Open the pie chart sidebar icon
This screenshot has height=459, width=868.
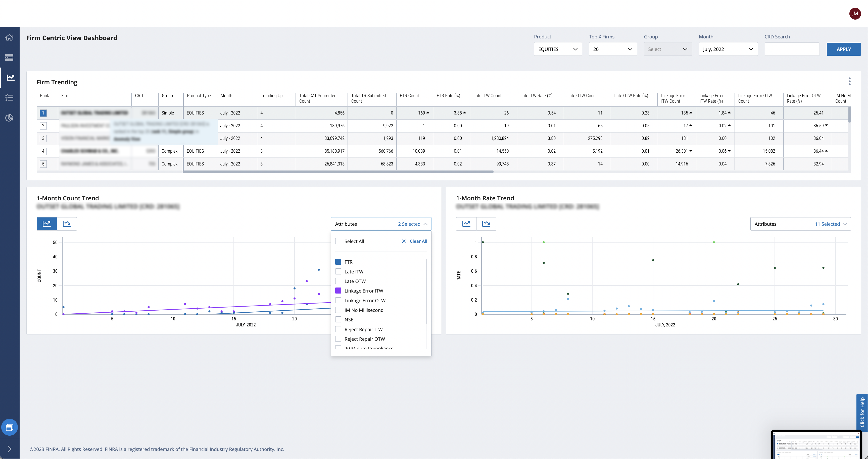pos(10,118)
